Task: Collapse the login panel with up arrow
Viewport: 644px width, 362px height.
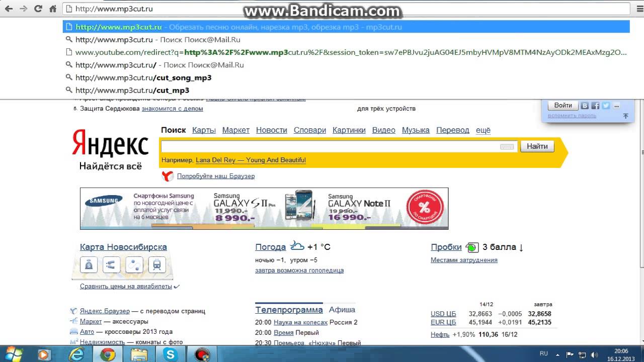Action: (625, 116)
